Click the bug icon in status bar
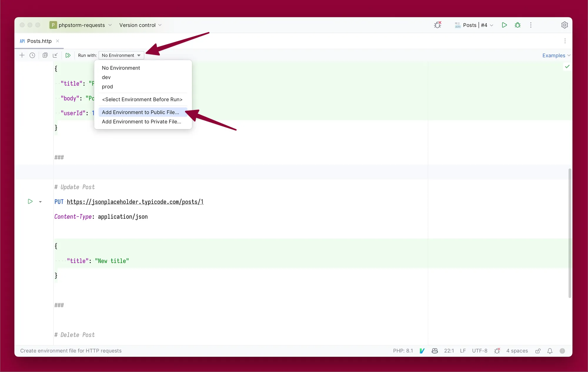This screenshot has height=372, width=588. click(497, 351)
